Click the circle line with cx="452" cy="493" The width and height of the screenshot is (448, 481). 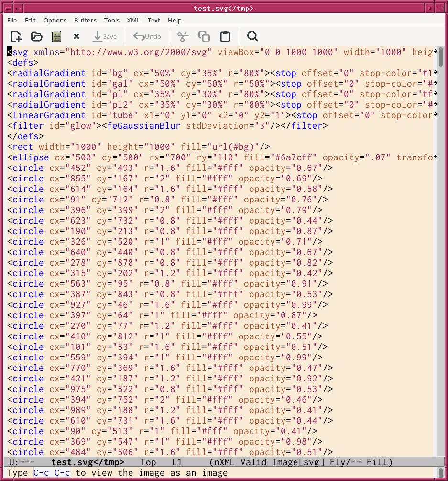click(x=170, y=168)
